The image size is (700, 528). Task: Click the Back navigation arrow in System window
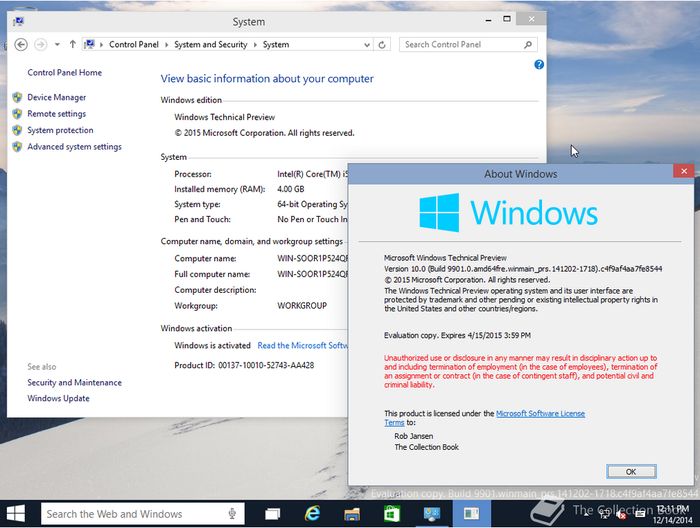(x=21, y=44)
